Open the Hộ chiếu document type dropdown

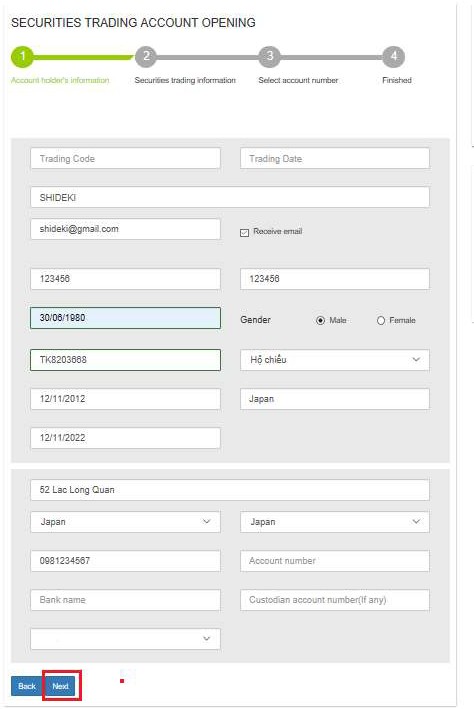tap(335, 360)
